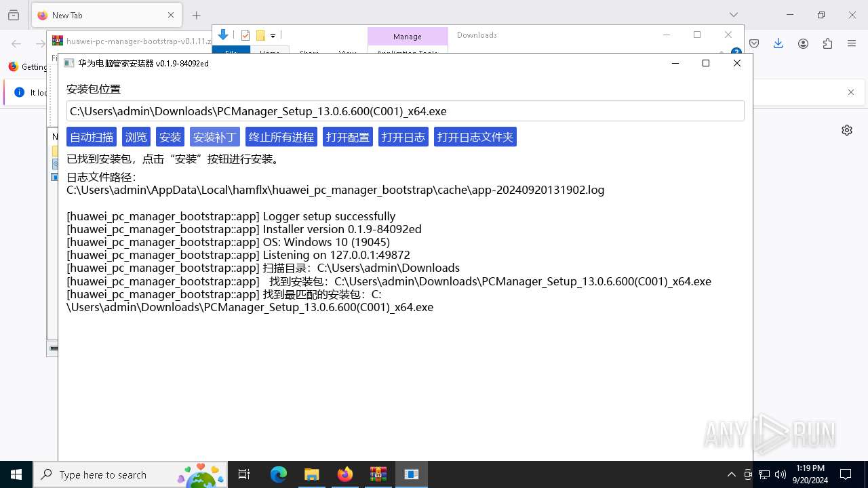
Task: Launch Microsoft Edge from the taskbar
Action: 279,474
